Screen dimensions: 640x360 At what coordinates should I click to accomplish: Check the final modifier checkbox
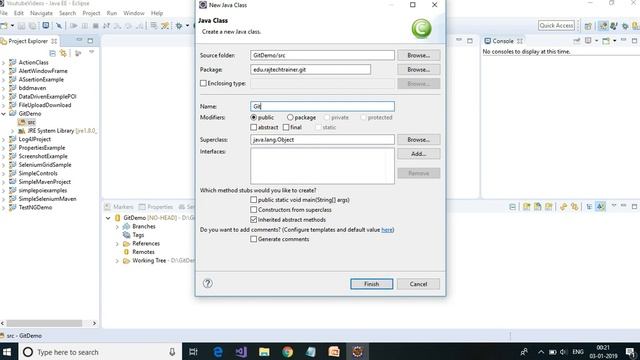(x=286, y=127)
